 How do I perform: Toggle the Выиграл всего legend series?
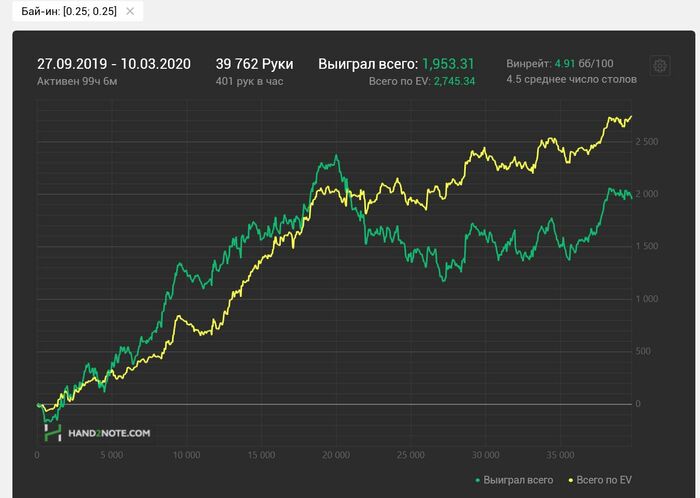coord(514,480)
